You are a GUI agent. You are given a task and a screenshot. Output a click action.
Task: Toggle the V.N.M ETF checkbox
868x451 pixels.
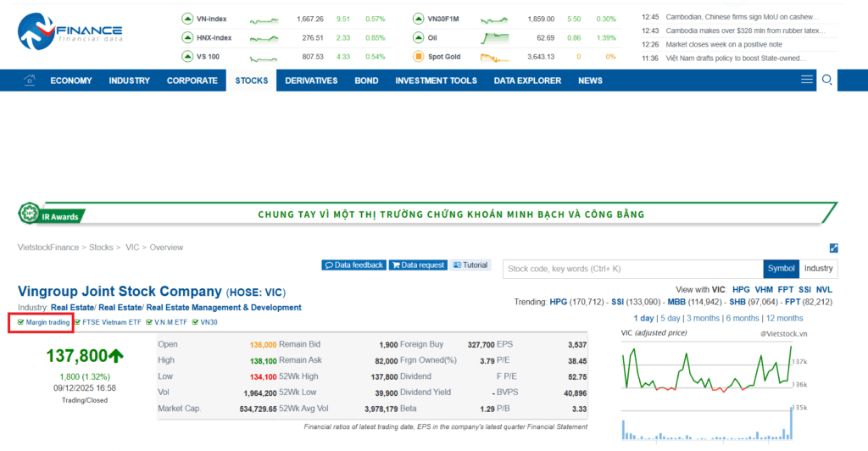(149, 322)
